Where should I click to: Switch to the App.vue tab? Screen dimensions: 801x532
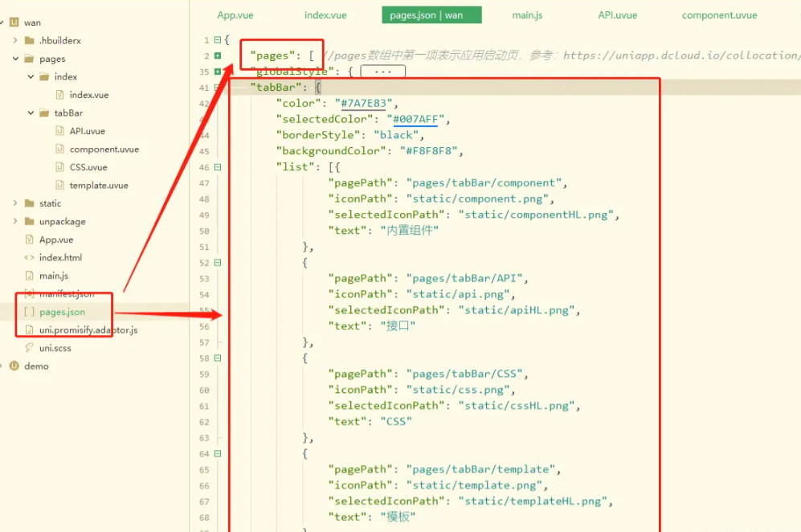235,14
